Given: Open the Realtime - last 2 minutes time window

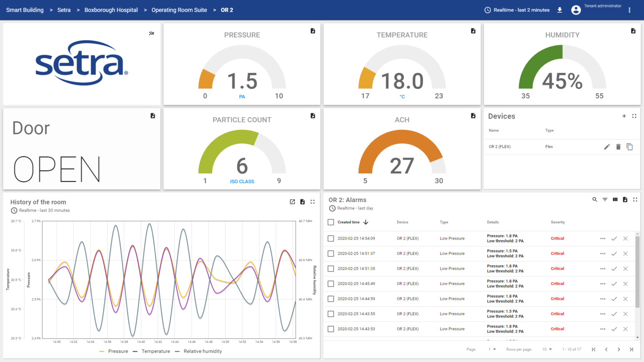Looking at the screenshot, I should point(517,10).
